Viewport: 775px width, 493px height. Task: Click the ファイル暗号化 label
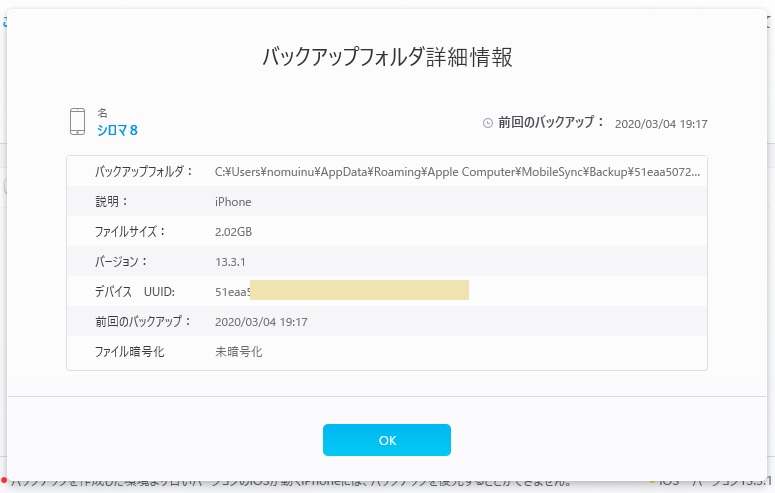point(129,352)
